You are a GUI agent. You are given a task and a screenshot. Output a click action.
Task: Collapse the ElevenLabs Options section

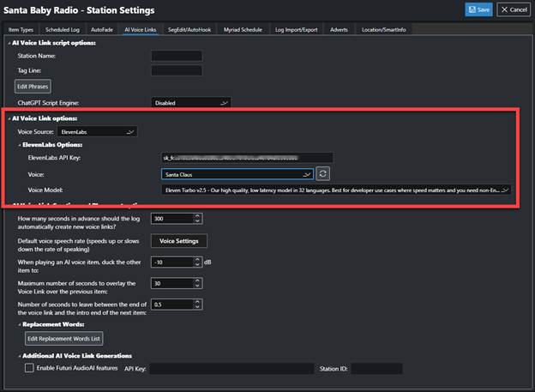pyautogui.click(x=20, y=145)
